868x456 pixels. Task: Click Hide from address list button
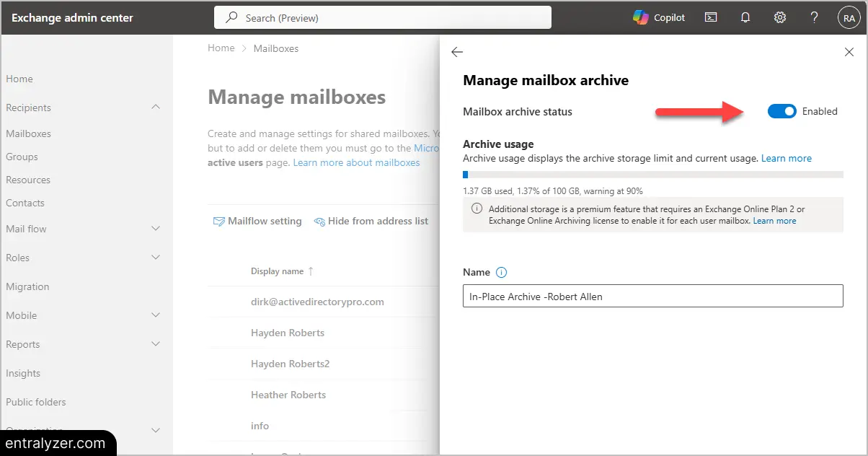pyautogui.click(x=371, y=222)
